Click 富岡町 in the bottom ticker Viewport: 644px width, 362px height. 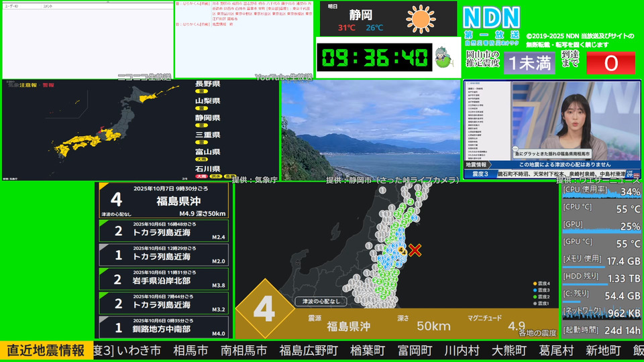pos(415,351)
